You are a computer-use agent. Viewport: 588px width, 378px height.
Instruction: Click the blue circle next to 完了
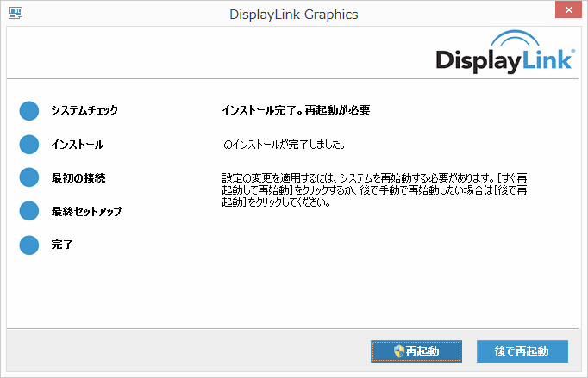(29, 245)
